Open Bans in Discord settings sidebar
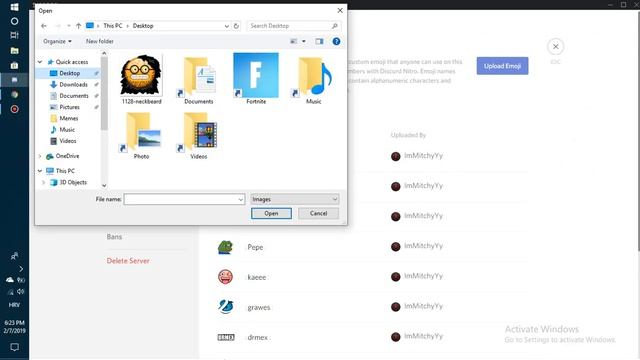Viewport: 640px width, 360px height. (114, 237)
